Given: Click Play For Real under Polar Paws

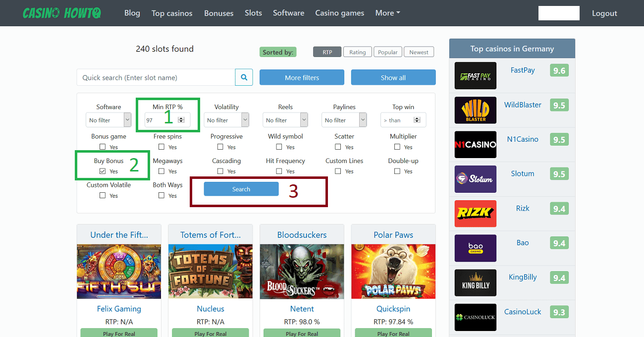Looking at the screenshot, I should tap(393, 334).
